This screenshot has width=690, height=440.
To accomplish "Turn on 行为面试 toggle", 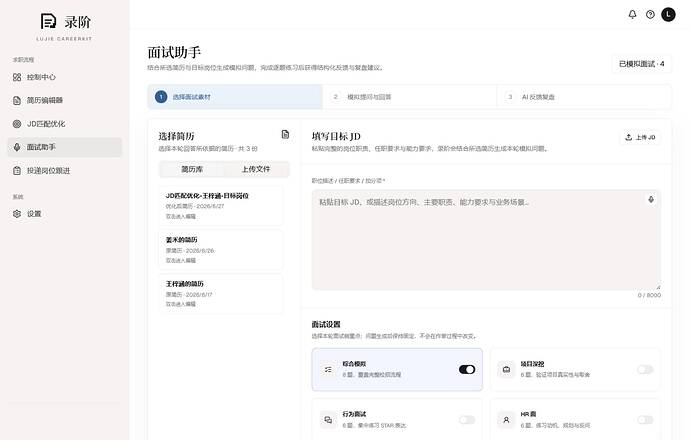I will point(467,420).
